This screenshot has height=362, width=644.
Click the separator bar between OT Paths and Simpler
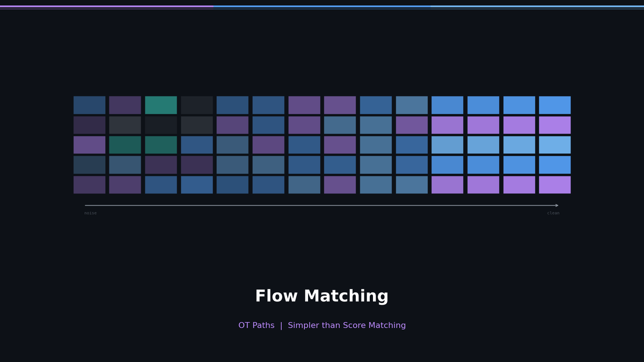tap(281, 325)
